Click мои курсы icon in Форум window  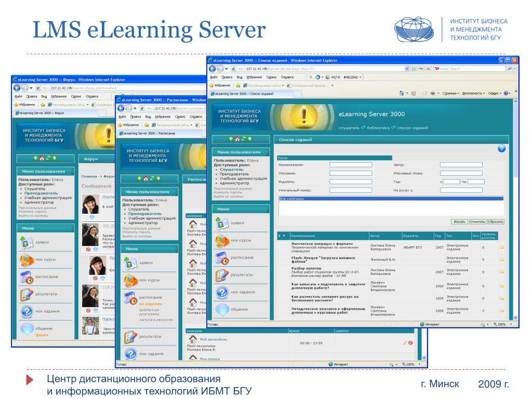[x=27, y=260]
